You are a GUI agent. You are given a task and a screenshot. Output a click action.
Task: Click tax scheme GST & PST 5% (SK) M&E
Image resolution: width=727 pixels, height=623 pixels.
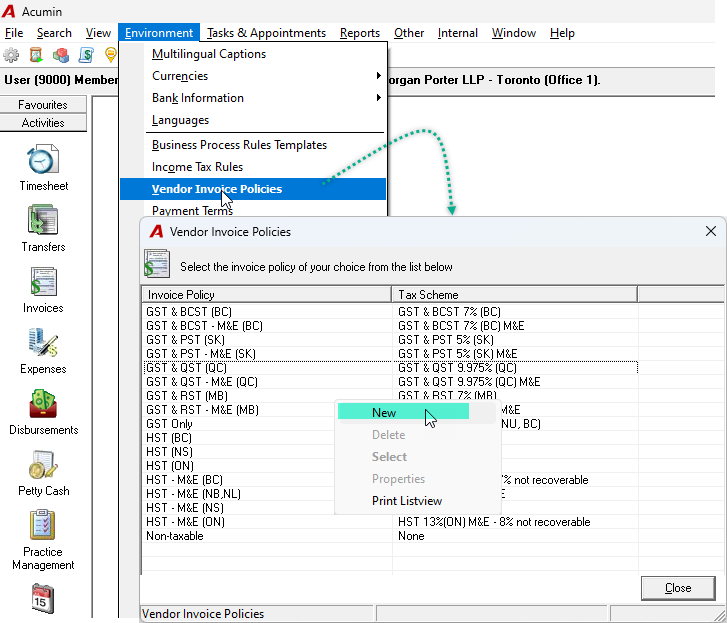pos(457,354)
